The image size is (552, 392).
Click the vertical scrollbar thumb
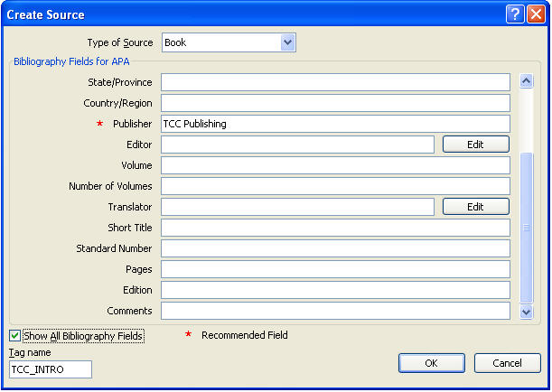pos(527,228)
